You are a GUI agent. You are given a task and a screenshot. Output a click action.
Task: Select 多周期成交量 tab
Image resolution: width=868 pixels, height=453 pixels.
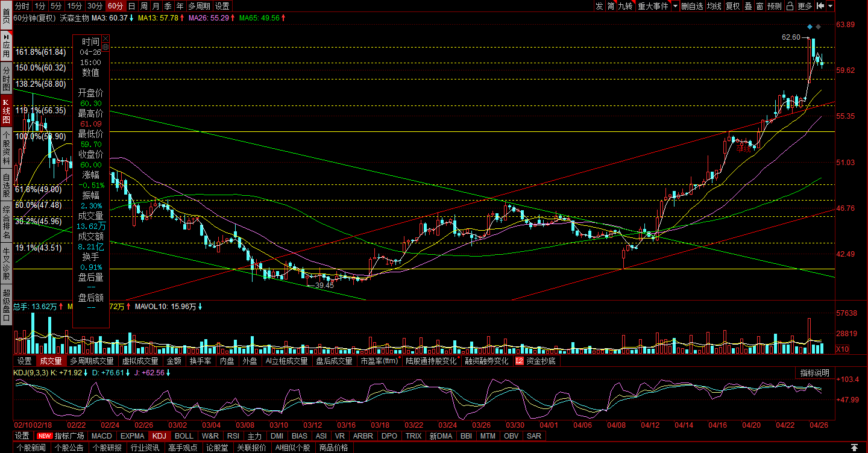92,361
